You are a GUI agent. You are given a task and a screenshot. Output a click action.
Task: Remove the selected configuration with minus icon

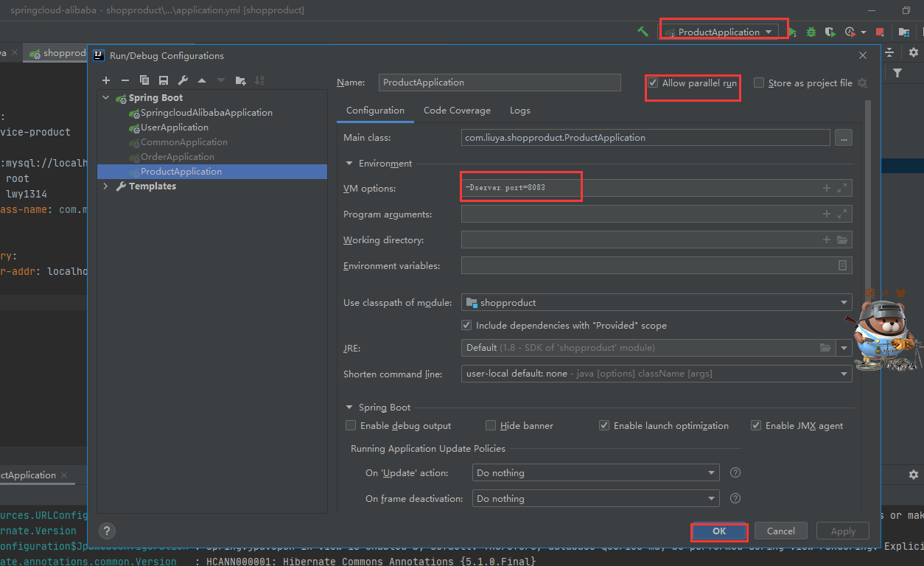125,80
